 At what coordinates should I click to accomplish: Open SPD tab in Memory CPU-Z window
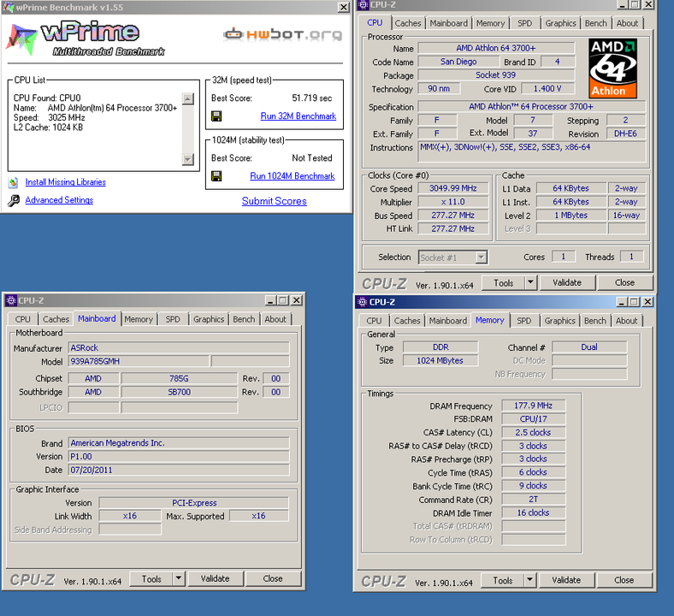click(524, 321)
